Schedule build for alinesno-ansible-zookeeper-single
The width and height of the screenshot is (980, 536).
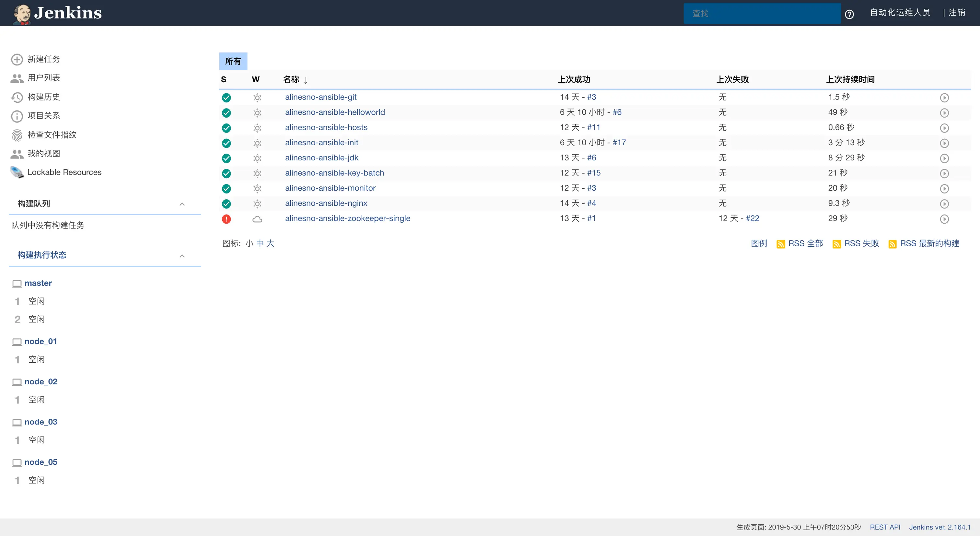[x=944, y=219]
